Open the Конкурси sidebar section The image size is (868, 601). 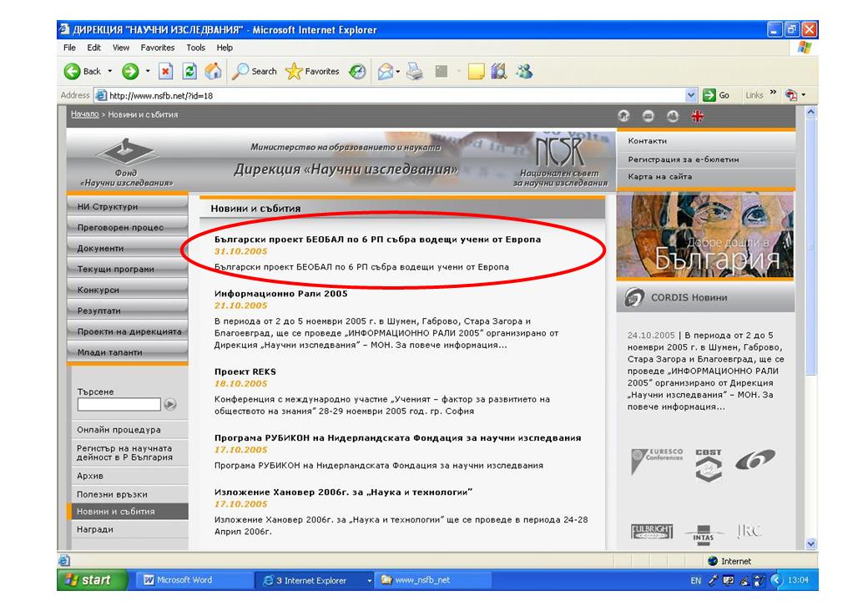pyautogui.click(x=98, y=290)
